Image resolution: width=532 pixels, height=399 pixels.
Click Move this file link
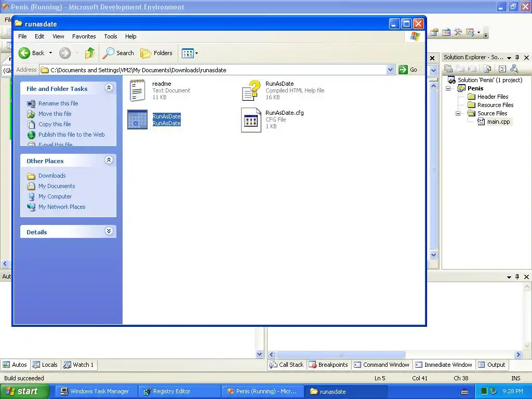click(55, 114)
